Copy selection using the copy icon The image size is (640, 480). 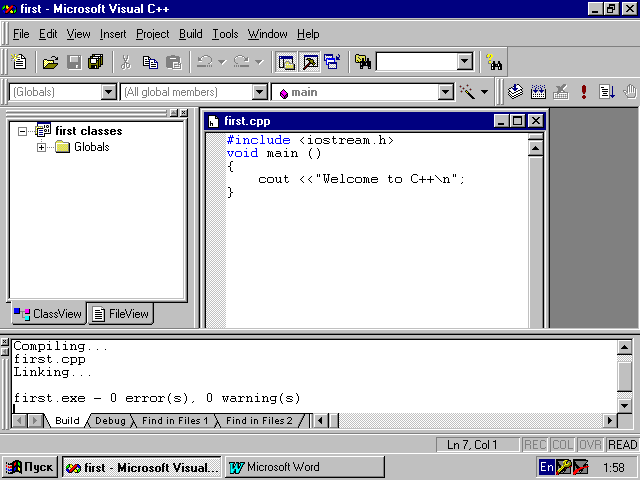pos(150,62)
